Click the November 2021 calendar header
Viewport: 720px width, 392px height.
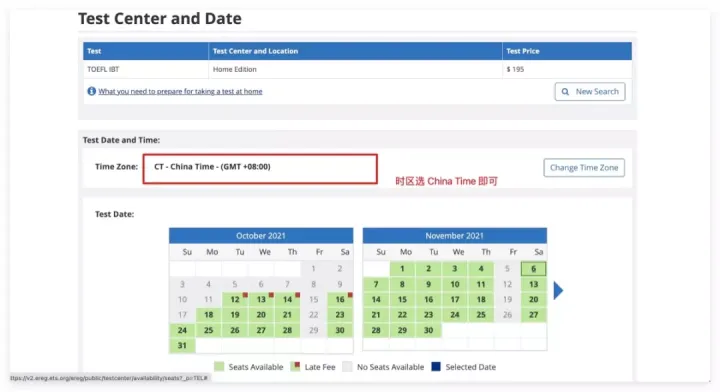click(x=455, y=235)
